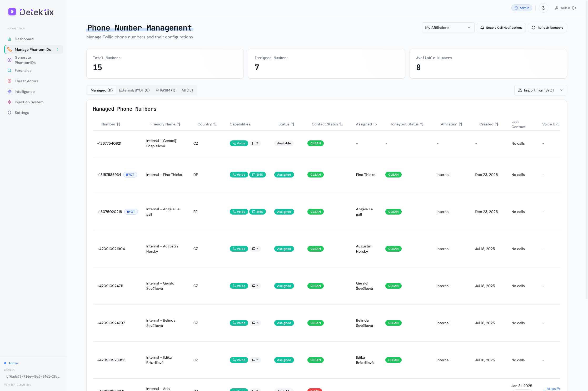Expand the Import from BYOT options chevron

click(x=561, y=90)
